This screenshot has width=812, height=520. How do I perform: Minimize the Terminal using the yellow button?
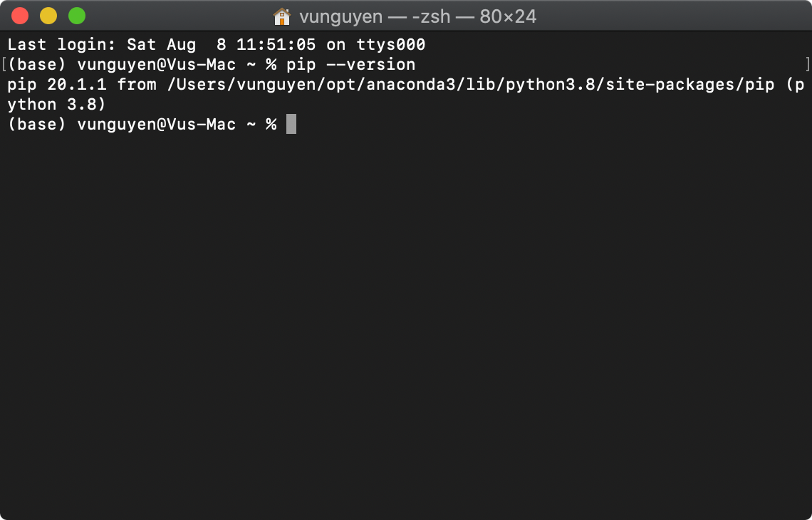48,16
